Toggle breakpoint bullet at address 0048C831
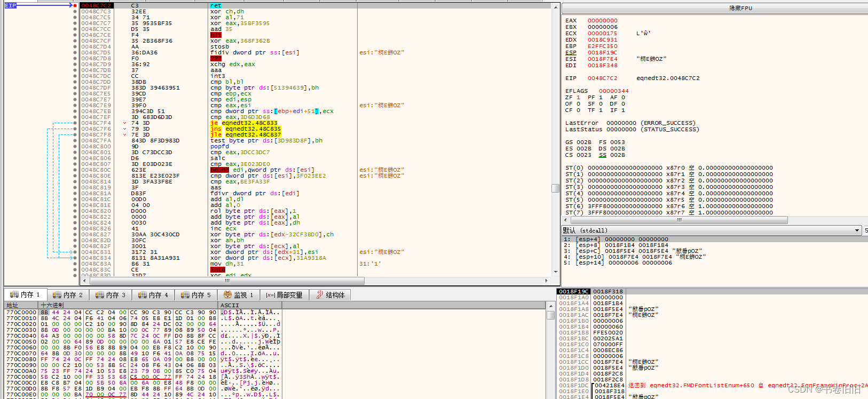Viewport: 868px width, 399px height. click(x=75, y=252)
